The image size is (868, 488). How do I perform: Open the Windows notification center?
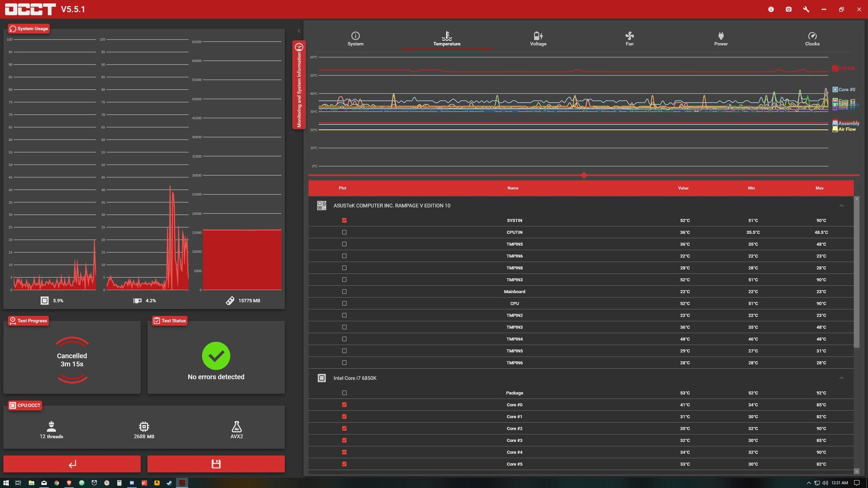(857, 483)
